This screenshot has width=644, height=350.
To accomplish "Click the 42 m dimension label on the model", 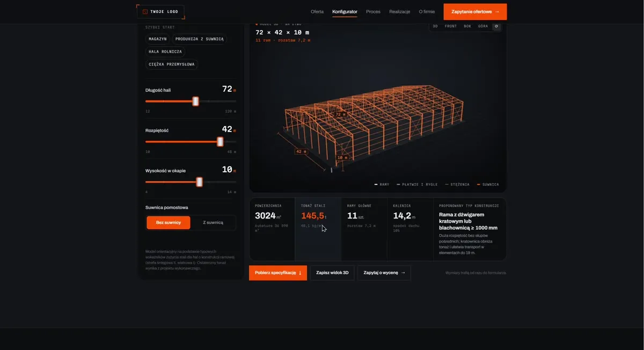I will 301,151.
